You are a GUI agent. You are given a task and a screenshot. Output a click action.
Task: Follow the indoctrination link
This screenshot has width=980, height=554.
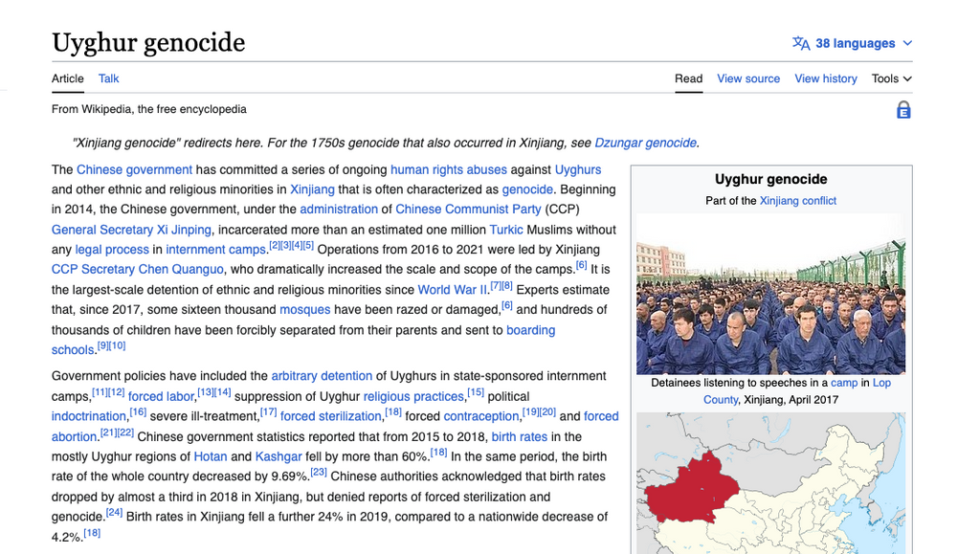89,416
